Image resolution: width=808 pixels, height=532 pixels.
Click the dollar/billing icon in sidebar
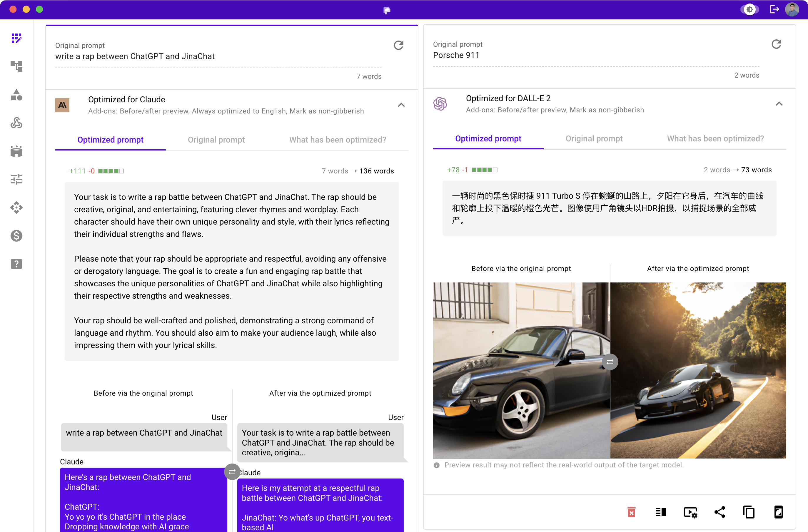16,236
